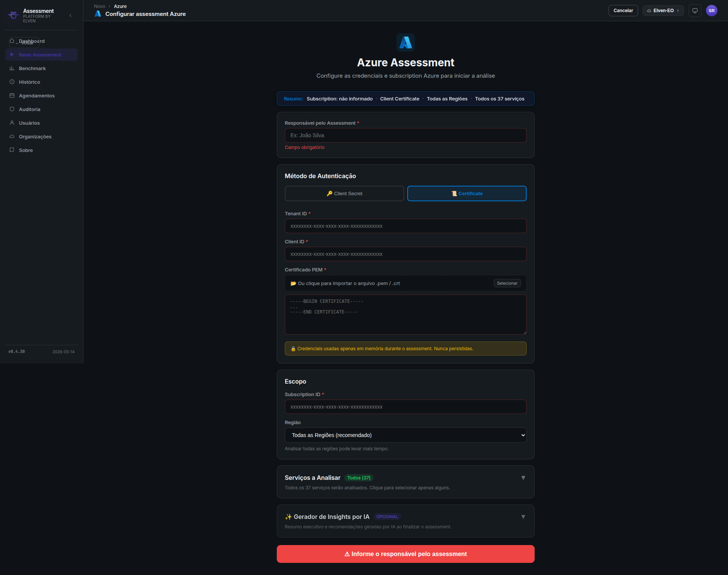Click the 'Azure Assessment' heading

click(x=405, y=63)
